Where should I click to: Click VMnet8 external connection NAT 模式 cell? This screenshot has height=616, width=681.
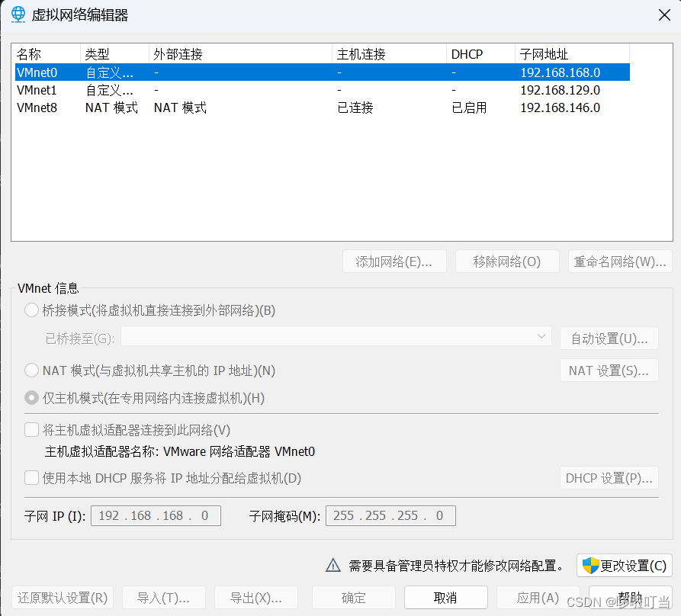tap(180, 107)
